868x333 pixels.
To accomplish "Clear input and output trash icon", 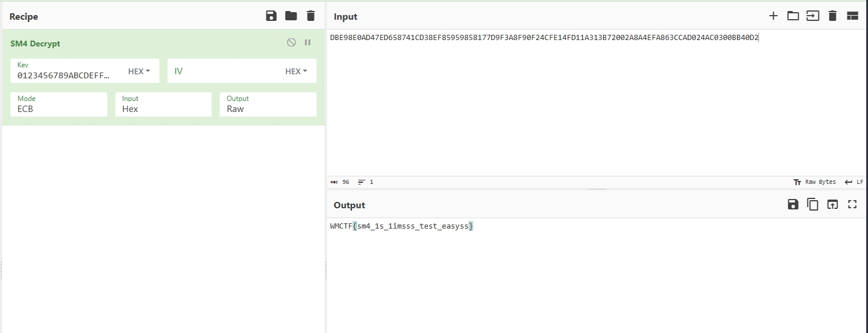I will [x=833, y=16].
